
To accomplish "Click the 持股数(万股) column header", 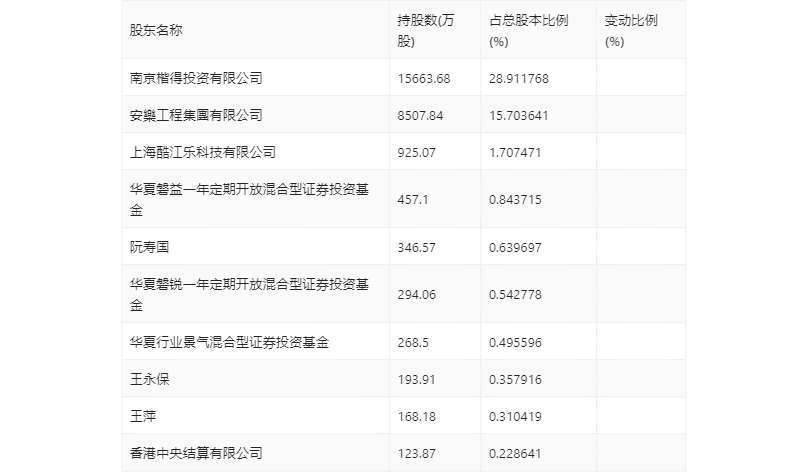I will click(x=426, y=30).
